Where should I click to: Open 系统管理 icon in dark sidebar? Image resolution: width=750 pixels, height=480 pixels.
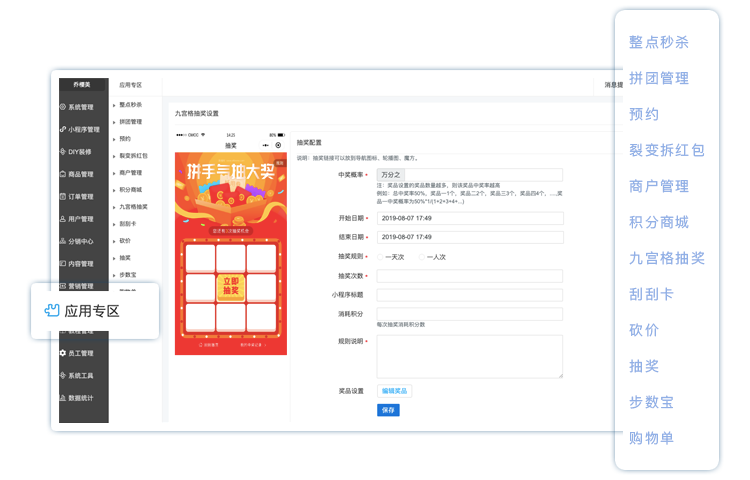point(63,107)
